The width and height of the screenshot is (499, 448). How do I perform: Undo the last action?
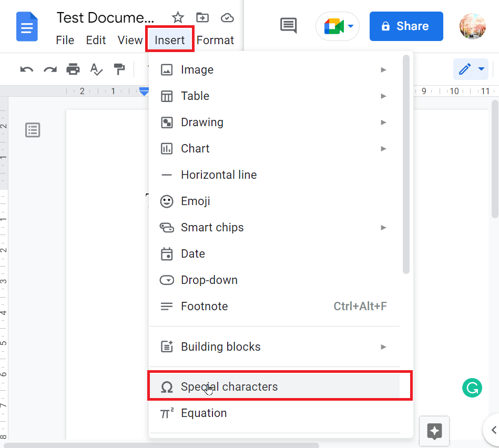(27, 69)
